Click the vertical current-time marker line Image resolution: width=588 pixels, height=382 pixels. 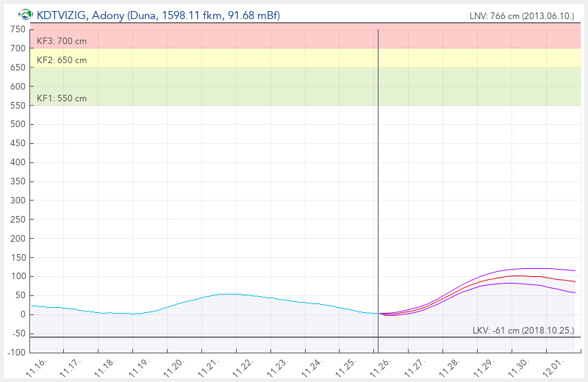tap(378, 184)
